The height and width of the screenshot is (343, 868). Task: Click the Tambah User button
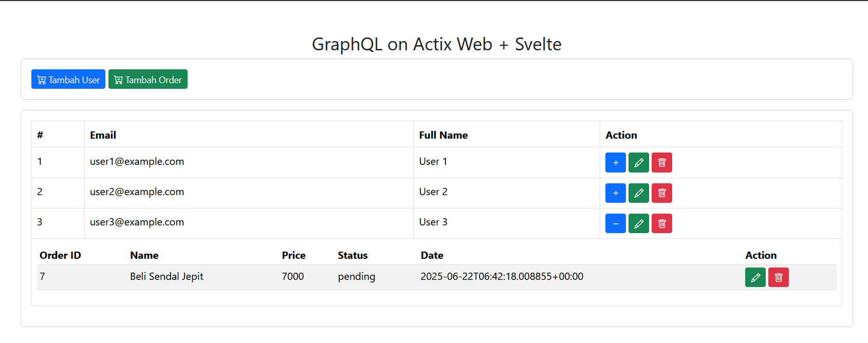pyautogui.click(x=68, y=79)
